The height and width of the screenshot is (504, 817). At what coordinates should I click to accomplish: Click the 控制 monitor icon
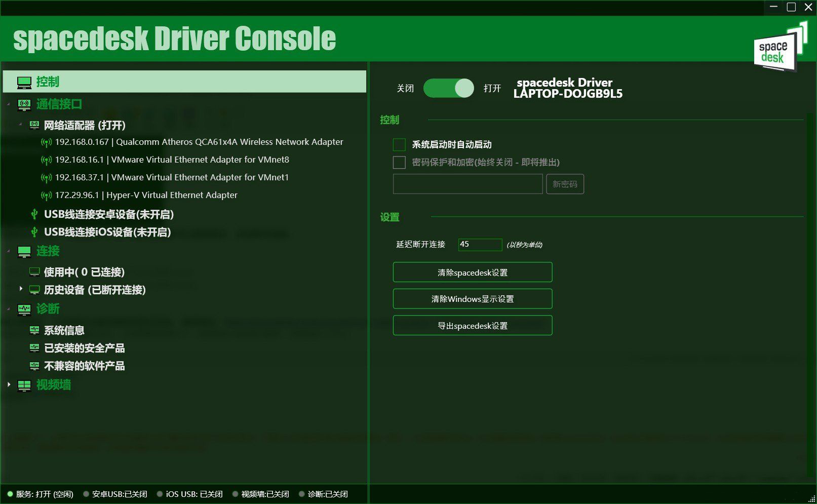(24, 82)
